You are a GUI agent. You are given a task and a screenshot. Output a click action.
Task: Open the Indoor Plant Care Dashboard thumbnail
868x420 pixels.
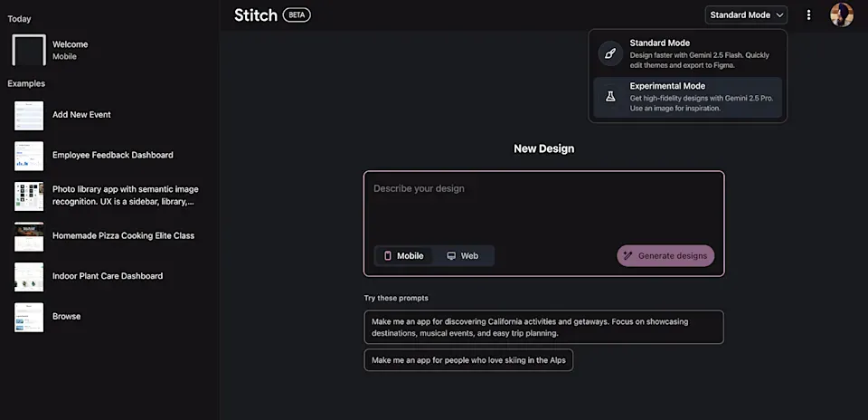[x=29, y=277]
